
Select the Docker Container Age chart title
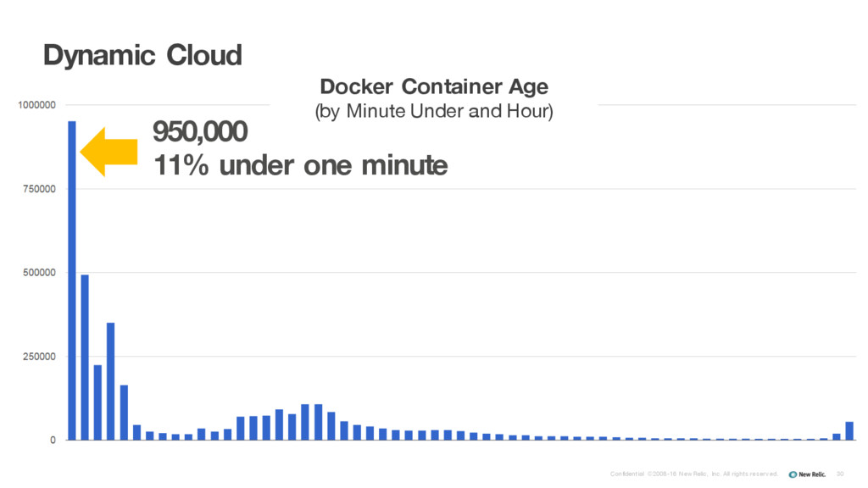click(434, 86)
